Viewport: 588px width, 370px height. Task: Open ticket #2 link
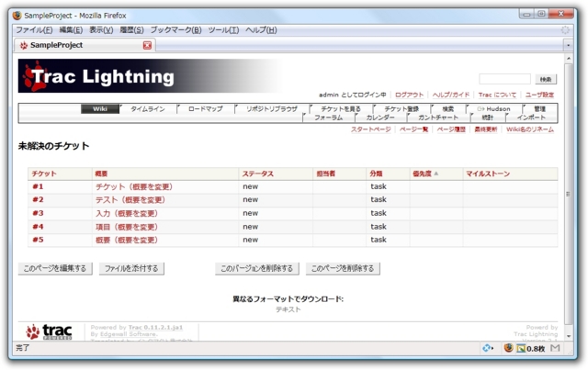38,200
